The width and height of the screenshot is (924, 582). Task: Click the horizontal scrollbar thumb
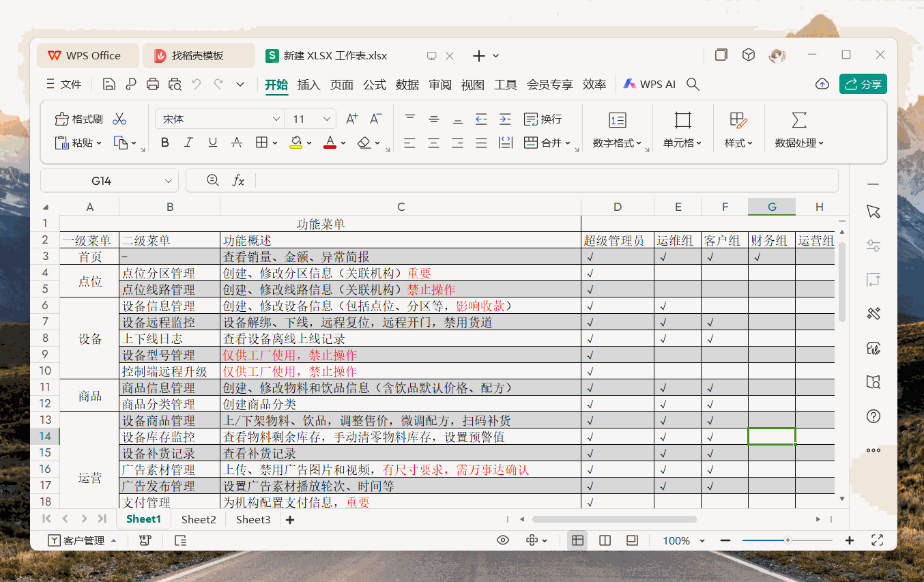point(614,519)
